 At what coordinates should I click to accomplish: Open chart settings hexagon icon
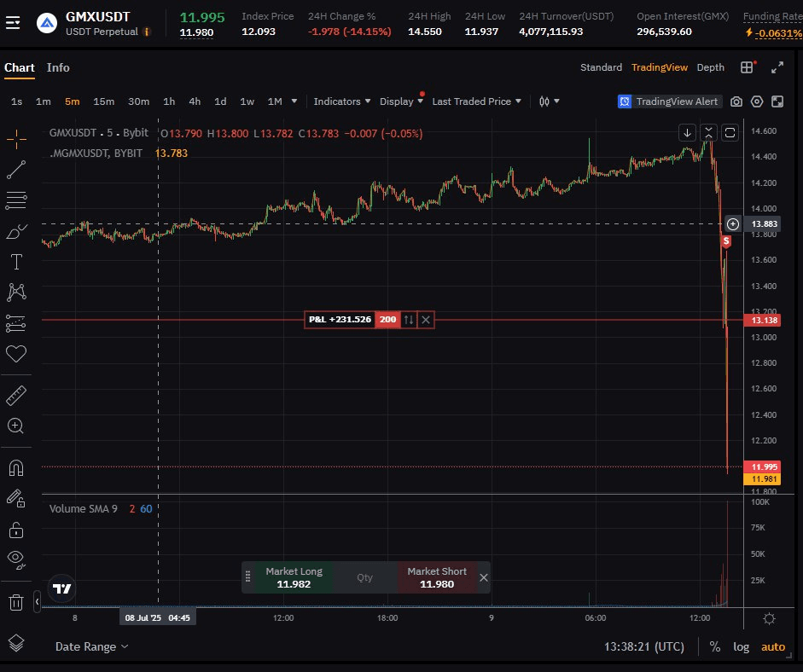pos(756,101)
